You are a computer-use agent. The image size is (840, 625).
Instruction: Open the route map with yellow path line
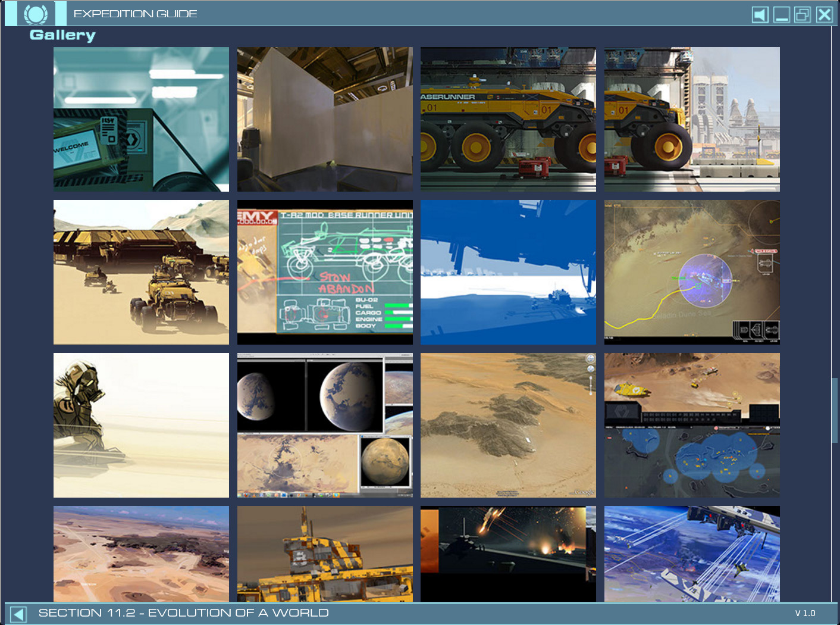pos(692,272)
